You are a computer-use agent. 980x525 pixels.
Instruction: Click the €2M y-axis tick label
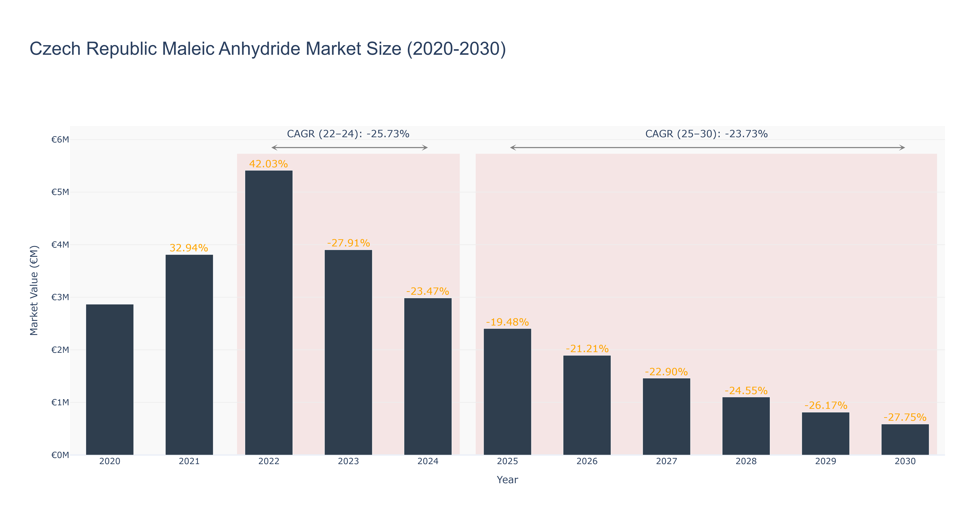tap(60, 350)
